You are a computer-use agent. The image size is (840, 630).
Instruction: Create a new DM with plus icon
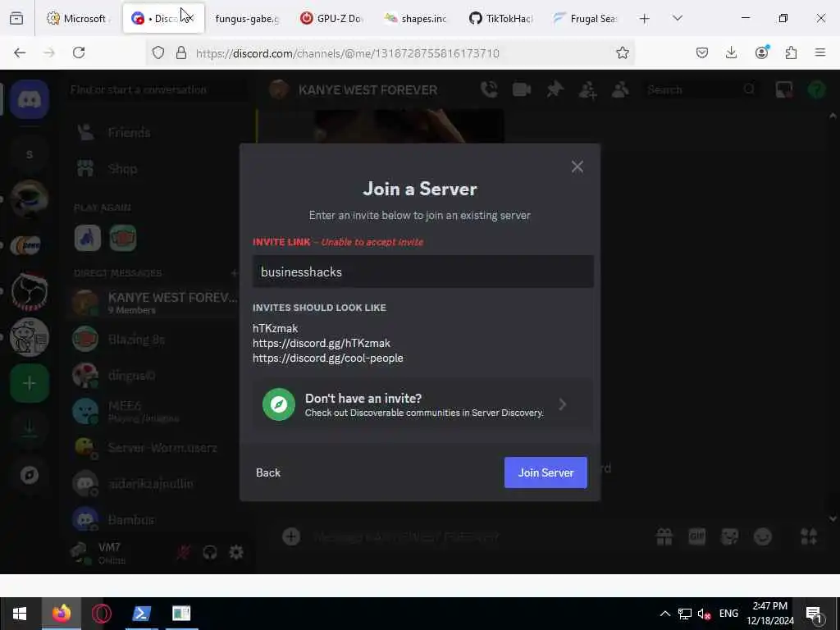234,272
